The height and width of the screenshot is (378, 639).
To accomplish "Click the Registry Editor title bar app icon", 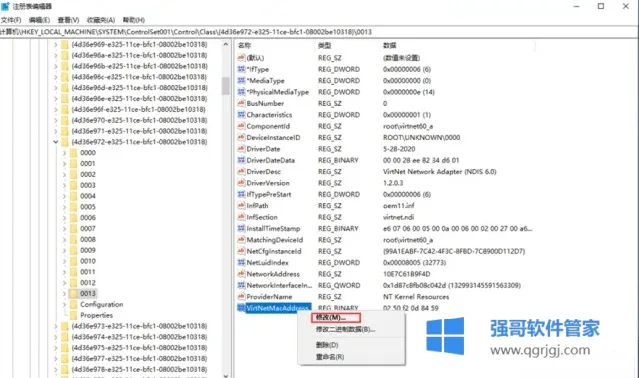I will (5, 6).
